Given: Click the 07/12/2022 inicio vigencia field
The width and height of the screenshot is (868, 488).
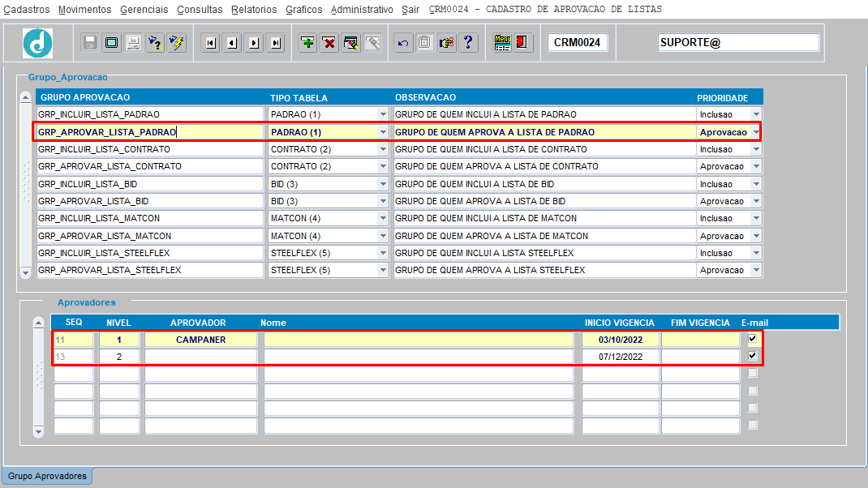Looking at the screenshot, I should tap(621, 357).
